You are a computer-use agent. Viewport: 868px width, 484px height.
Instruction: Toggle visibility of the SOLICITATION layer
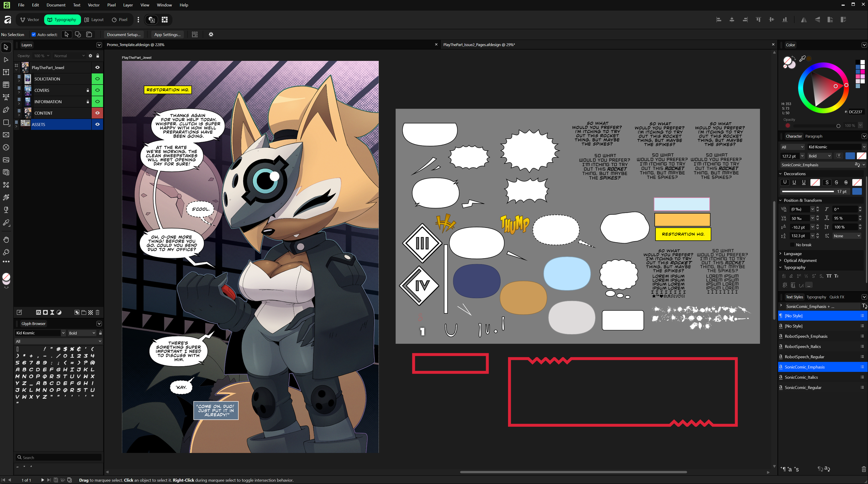98,79
